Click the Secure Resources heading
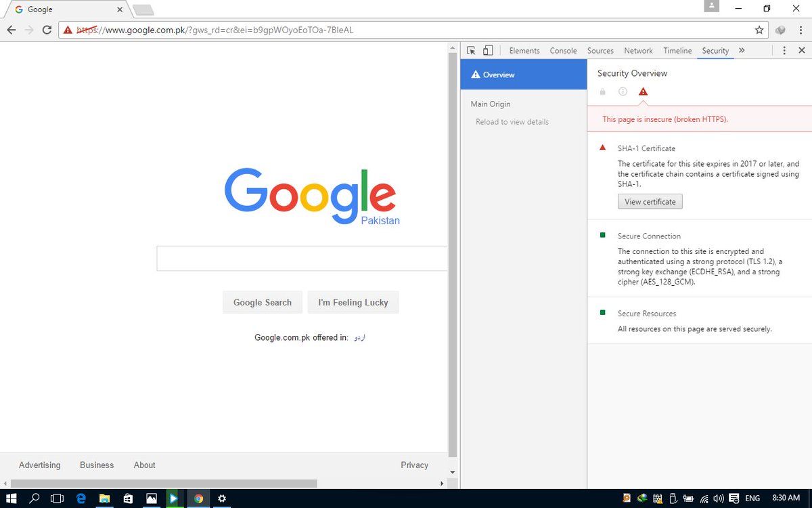 click(x=647, y=314)
